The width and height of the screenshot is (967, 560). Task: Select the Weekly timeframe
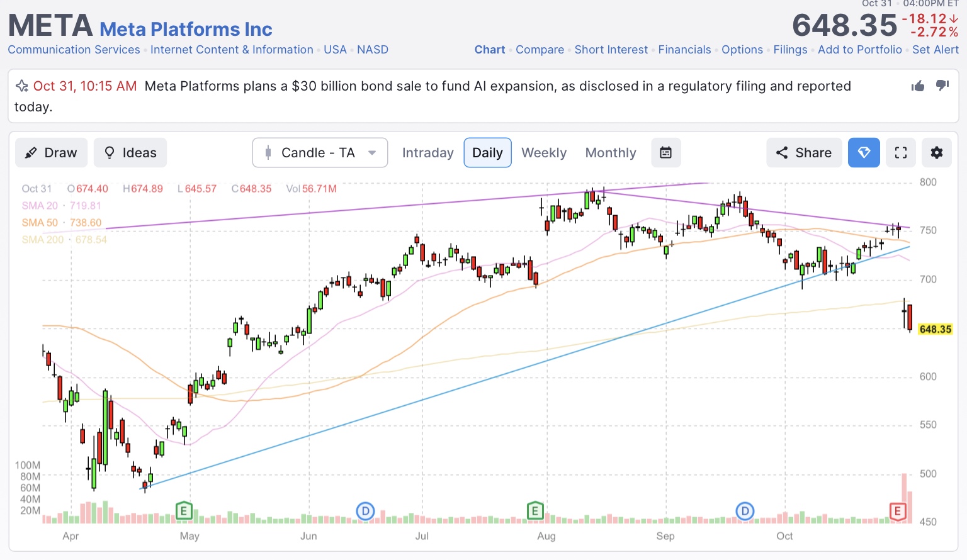coord(544,153)
